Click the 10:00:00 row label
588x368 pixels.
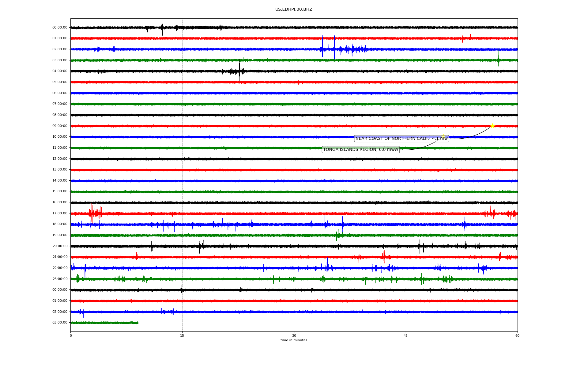pyautogui.click(x=60, y=137)
